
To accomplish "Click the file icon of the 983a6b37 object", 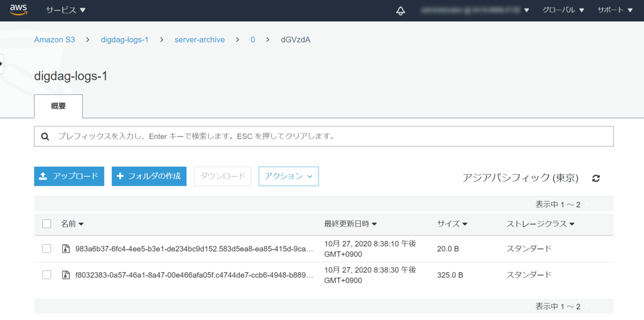I will point(66,249).
